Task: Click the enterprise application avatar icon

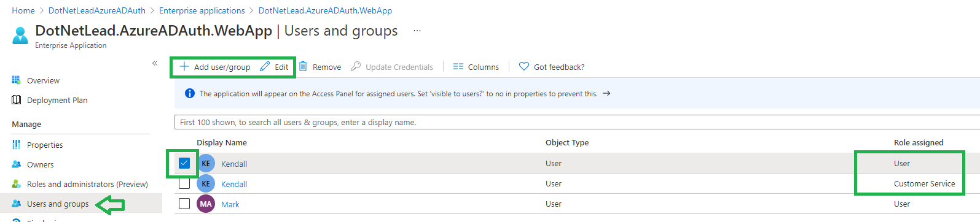Action: click(20, 36)
